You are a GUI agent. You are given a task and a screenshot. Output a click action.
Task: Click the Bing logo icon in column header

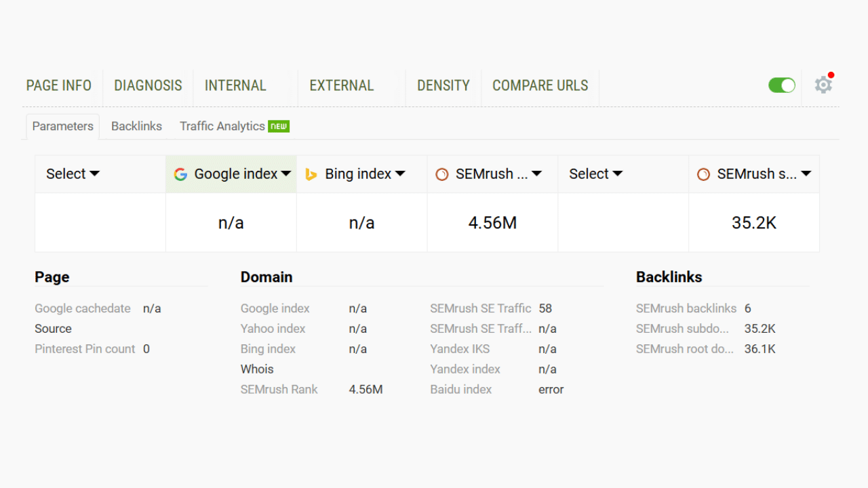pyautogui.click(x=311, y=174)
